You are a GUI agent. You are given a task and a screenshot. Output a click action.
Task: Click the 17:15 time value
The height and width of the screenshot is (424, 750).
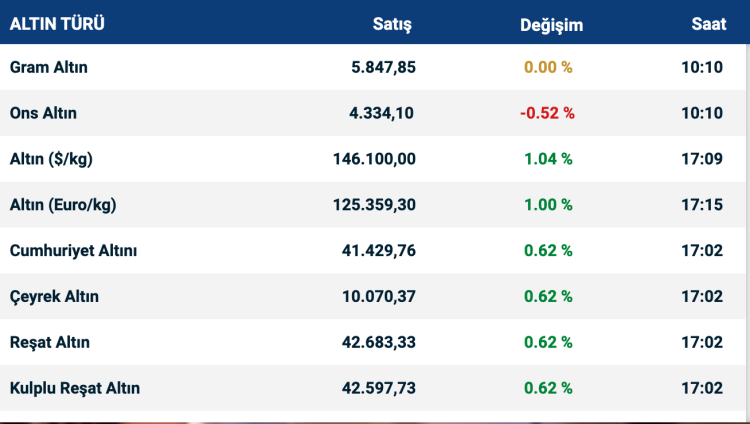point(704,205)
